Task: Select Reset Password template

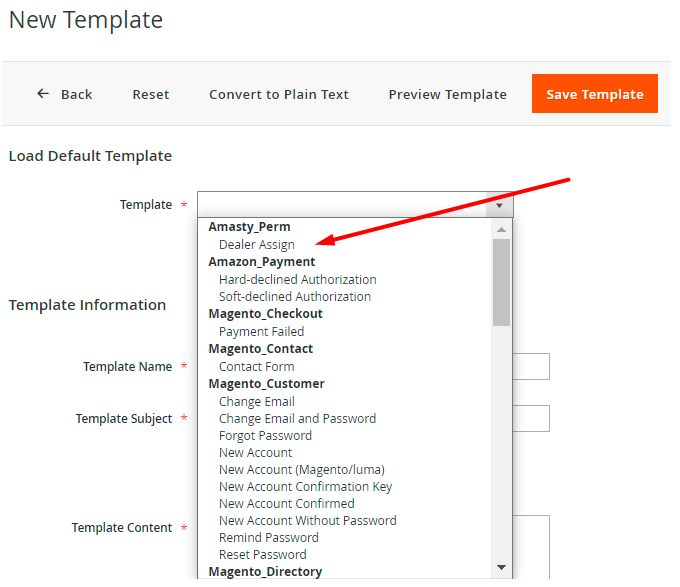Action: tap(263, 555)
